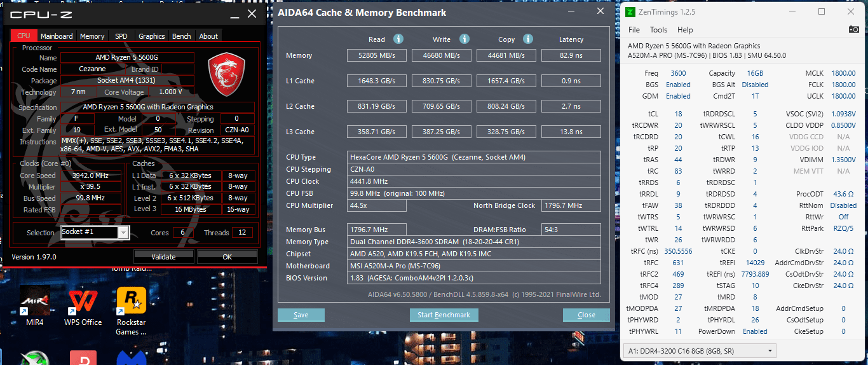This screenshot has height=365, width=868.
Task: Click the L1 Cache Read 1648.3 GB/s field
Action: (x=377, y=81)
